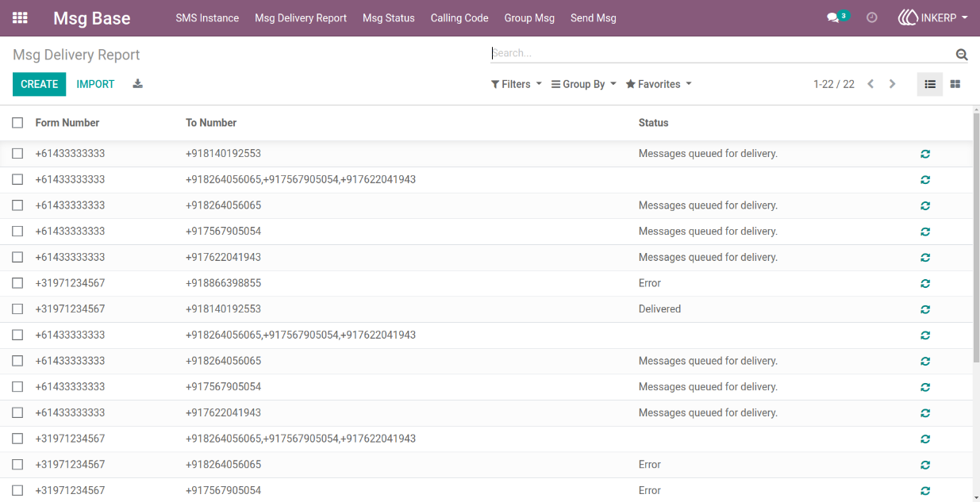Refresh status for +918140192553 queued row
Viewport: 980px width, 502px height.
point(925,154)
